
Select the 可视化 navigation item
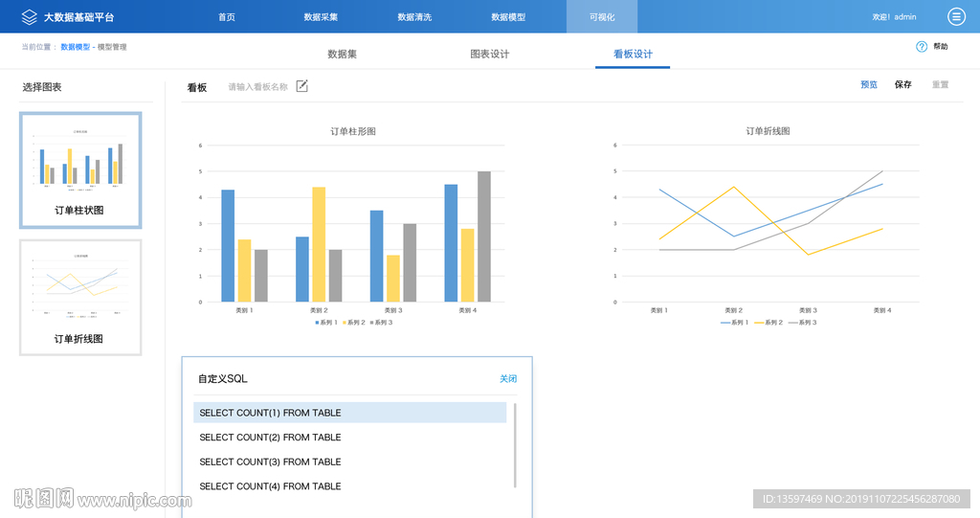(x=602, y=17)
